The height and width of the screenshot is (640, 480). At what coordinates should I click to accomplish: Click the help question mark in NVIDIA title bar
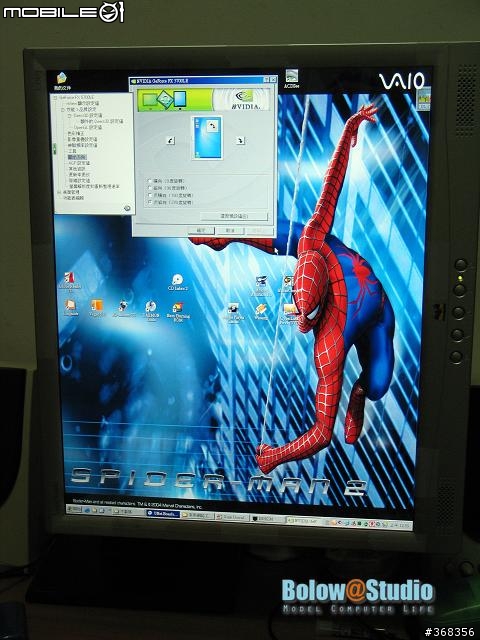[x=266, y=80]
